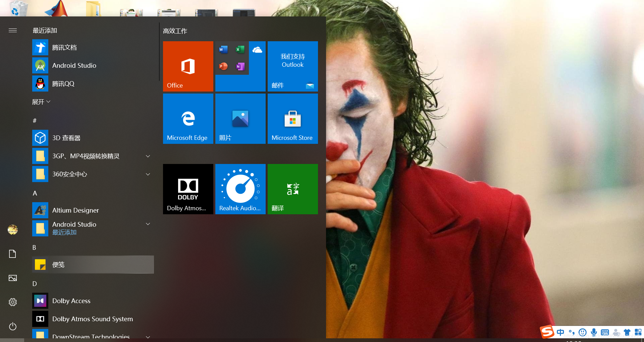The height and width of the screenshot is (342, 644).
Task: Open the 3D 查看器 viewer app
Action: pyautogui.click(x=93, y=138)
